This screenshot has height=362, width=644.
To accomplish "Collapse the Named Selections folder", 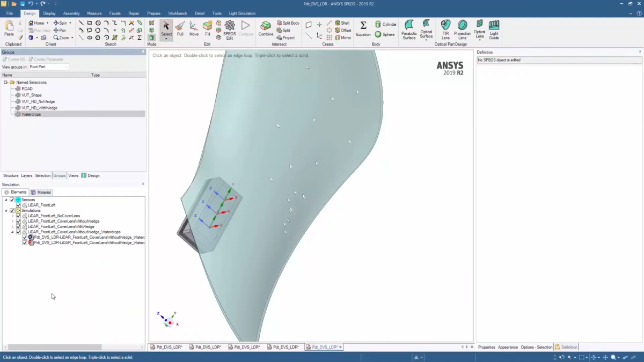I will 5,83.
